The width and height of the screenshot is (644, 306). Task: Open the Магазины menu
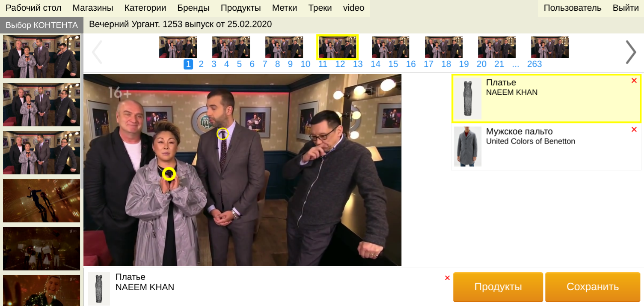[x=93, y=8]
